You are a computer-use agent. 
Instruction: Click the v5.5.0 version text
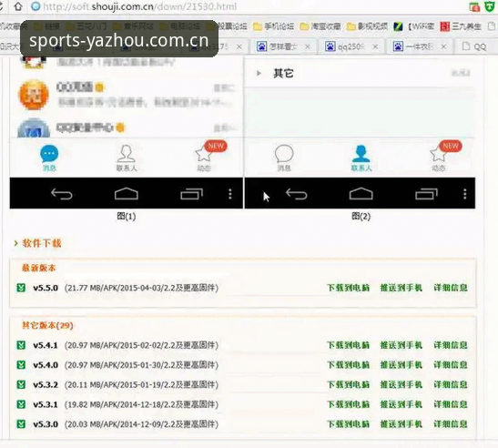46,288
